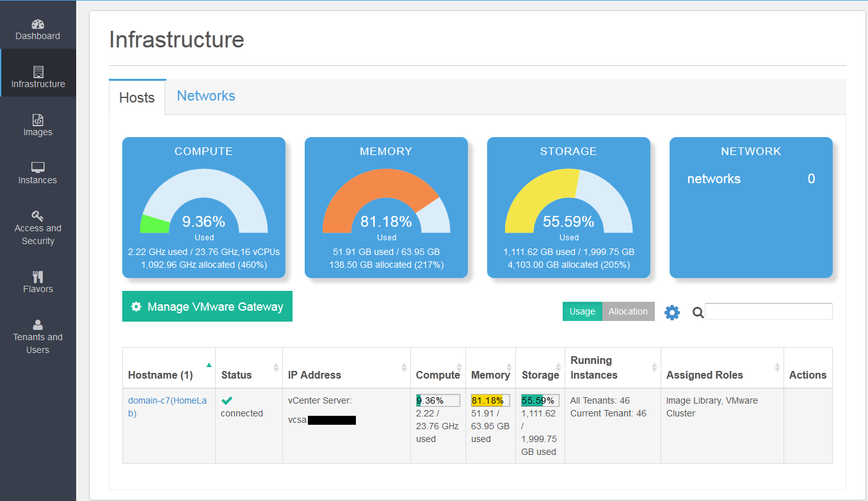This screenshot has height=501, width=868.
Task: Sort hosts by Running Instances column
Action: (654, 368)
